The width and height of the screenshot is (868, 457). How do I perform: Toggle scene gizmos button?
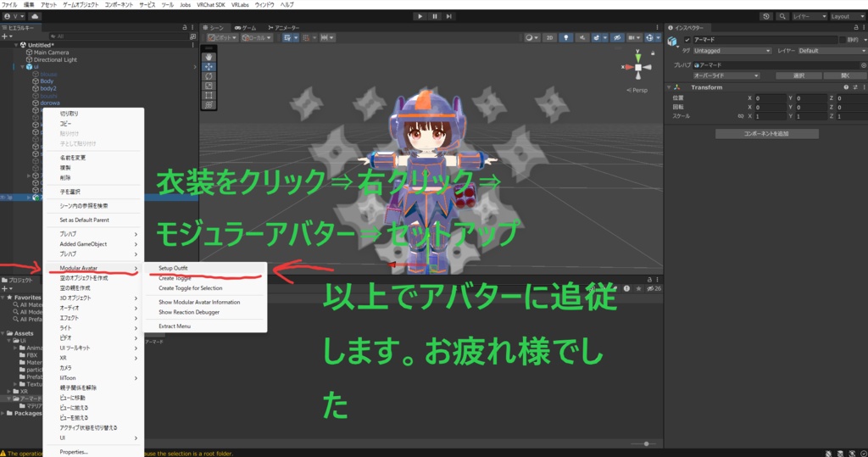tap(651, 37)
